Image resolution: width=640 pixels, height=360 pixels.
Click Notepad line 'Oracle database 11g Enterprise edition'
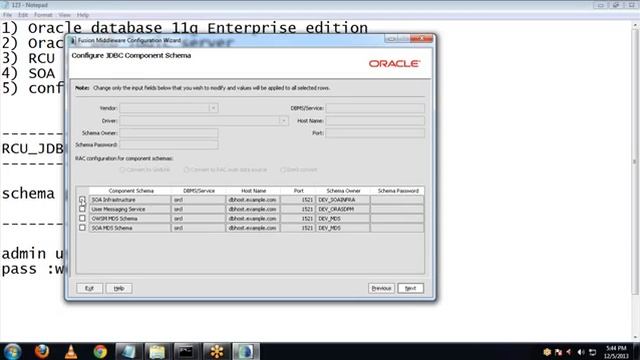pos(198,29)
